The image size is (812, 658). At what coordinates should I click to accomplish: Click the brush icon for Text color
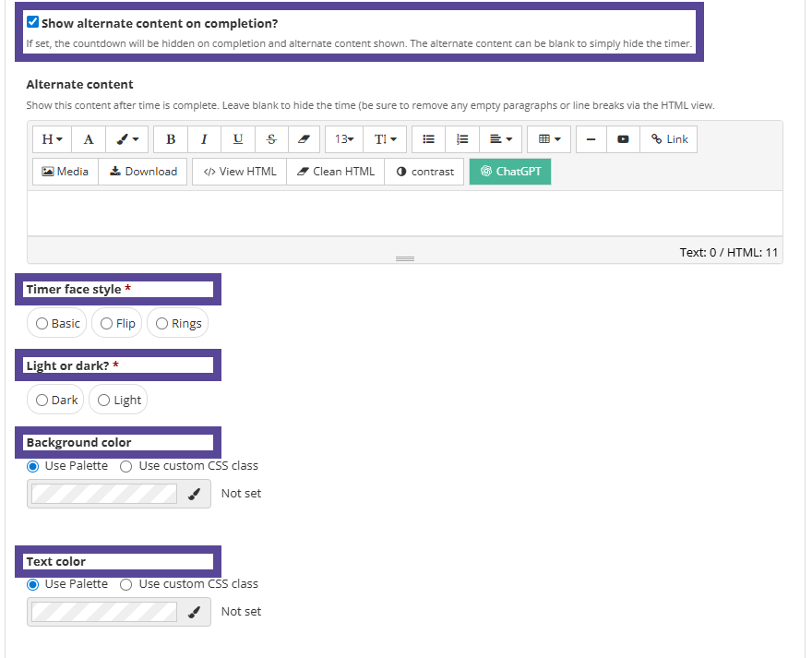click(194, 612)
